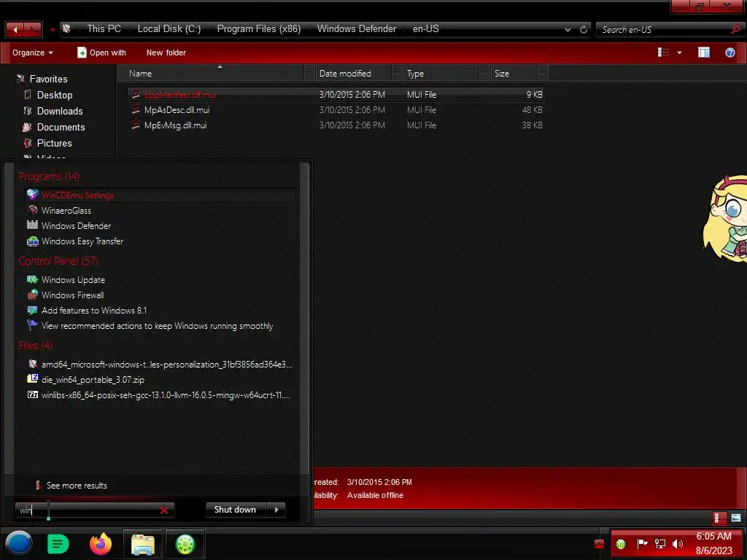Screen dimensions: 747x560
Task: Launch Firefox from the taskbar
Action: pyautogui.click(x=101, y=544)
